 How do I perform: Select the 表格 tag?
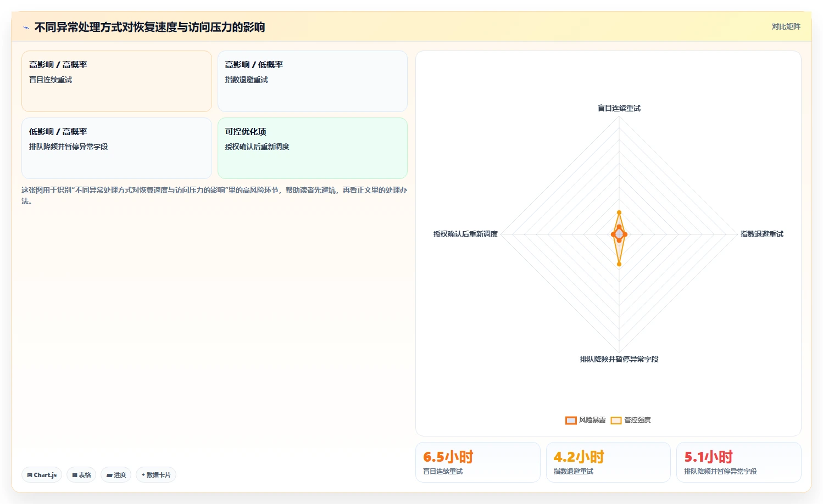81,475
